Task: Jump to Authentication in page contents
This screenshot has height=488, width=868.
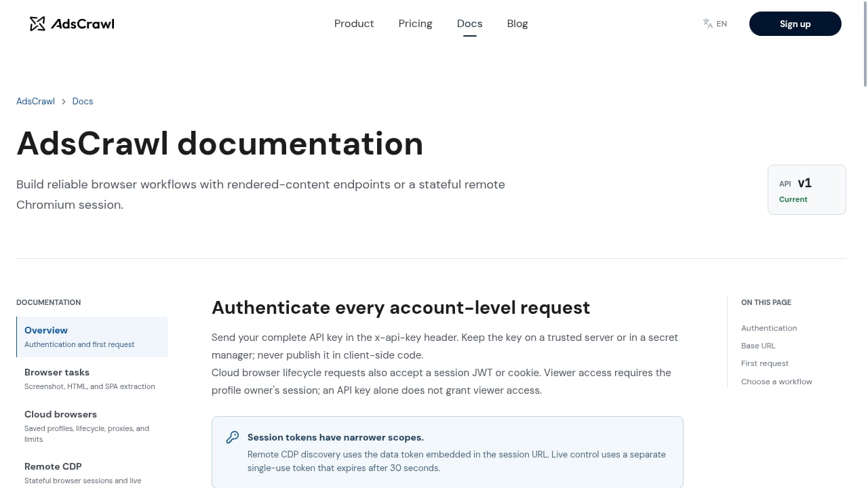Action: click(769, 328)
